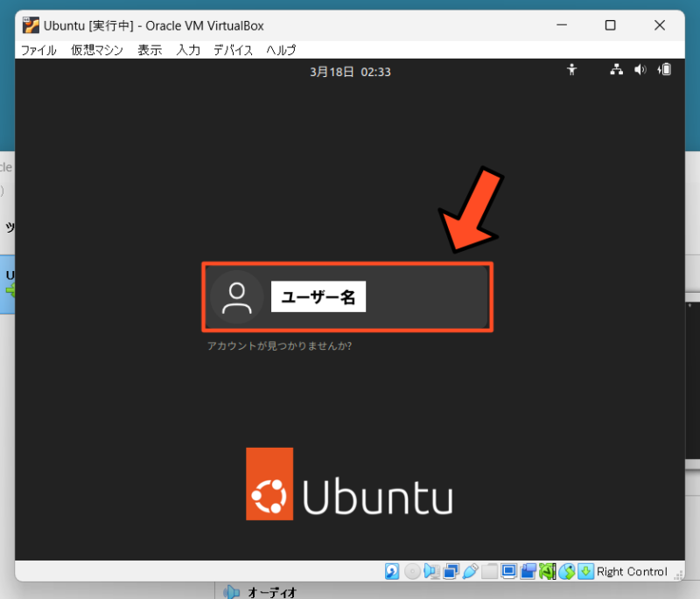Minimize the Ubuntu VirtualBox window
The height and width of the screenshot is (599, 700).
(x=562, y=25)
